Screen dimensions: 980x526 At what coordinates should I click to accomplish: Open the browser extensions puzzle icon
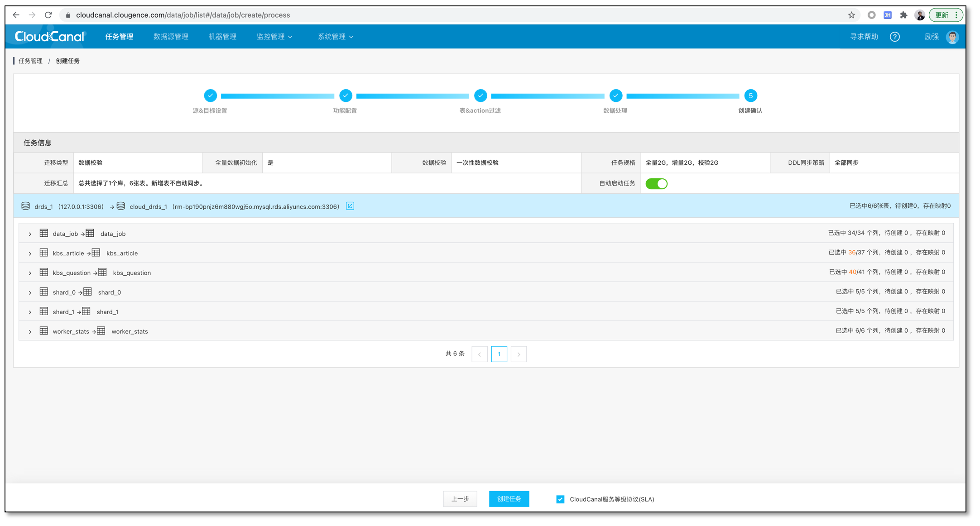pyautogui.click(x=903, y=15)
